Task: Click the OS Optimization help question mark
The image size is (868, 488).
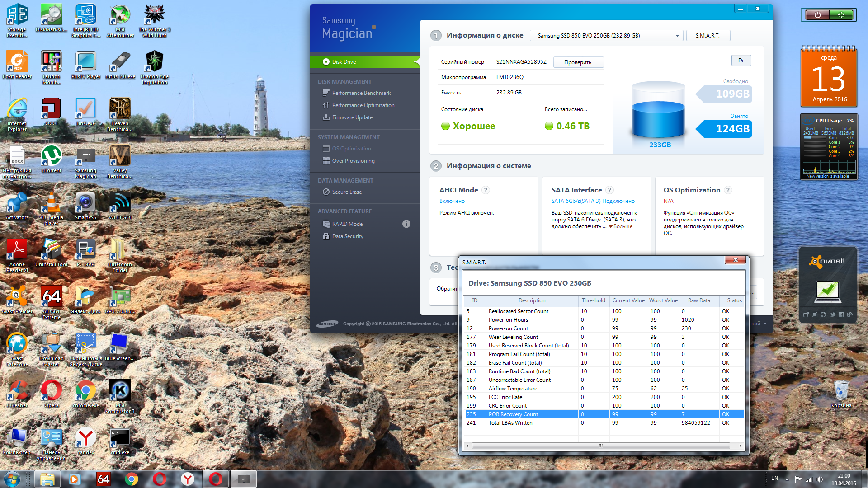Action: 728,190
